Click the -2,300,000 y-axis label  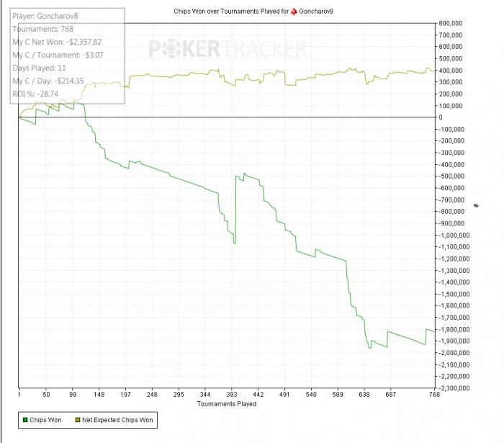[454, 388]
